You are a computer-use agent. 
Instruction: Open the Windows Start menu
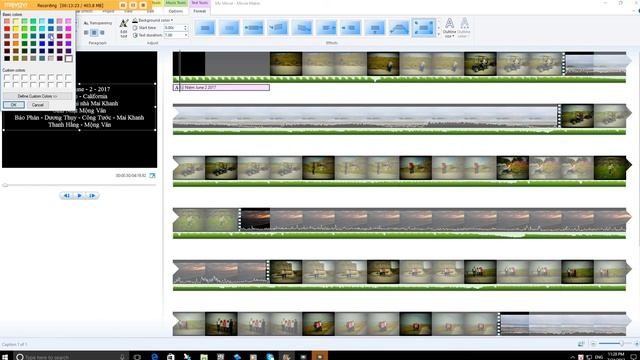tap(5, 357)
